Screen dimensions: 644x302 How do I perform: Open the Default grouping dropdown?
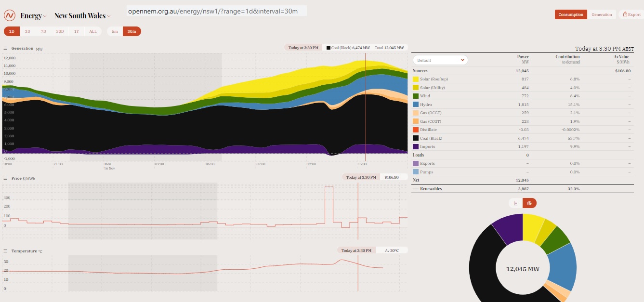pos(440,60)
